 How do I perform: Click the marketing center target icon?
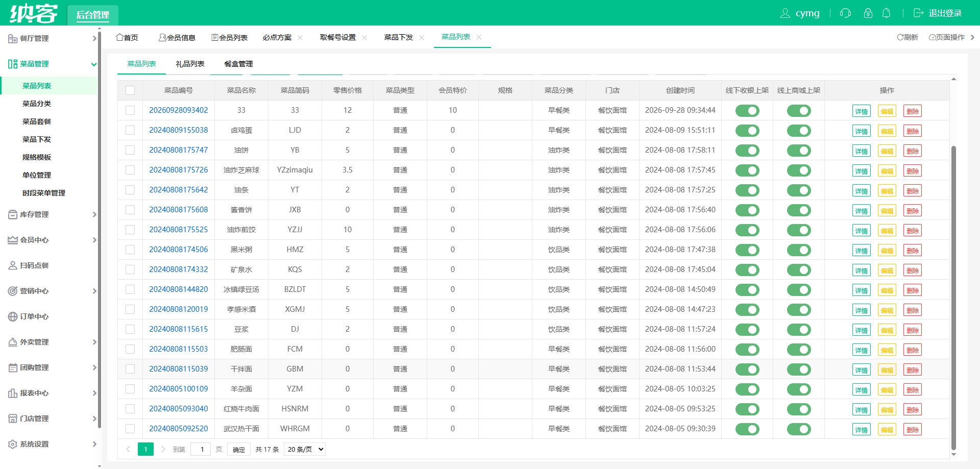(x=13, y=291)
